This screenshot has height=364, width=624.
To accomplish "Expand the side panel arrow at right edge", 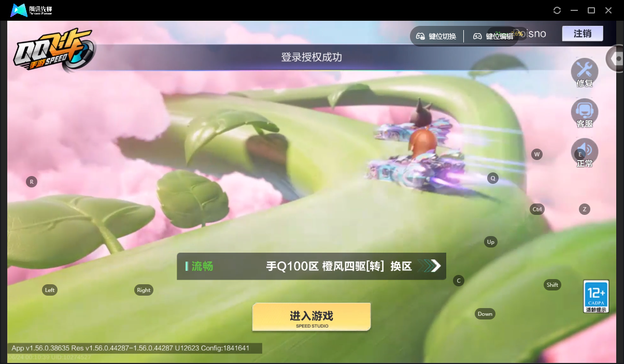I will click(616, 59).
